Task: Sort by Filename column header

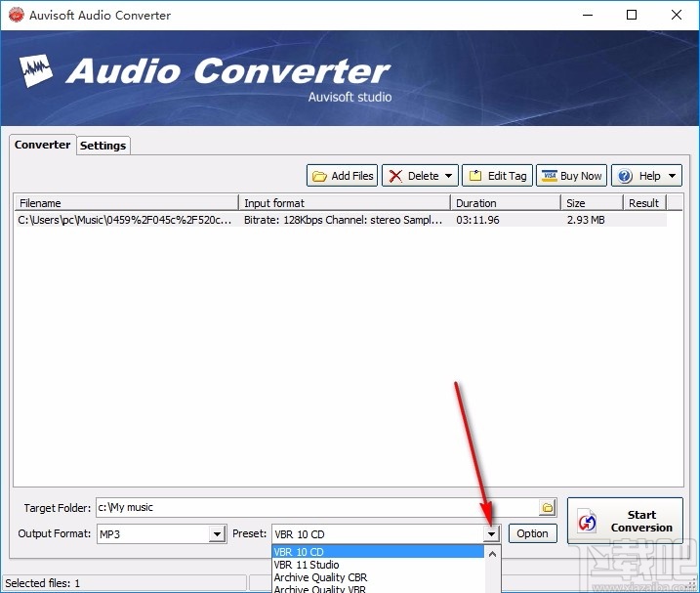Action: click(127, 203)
